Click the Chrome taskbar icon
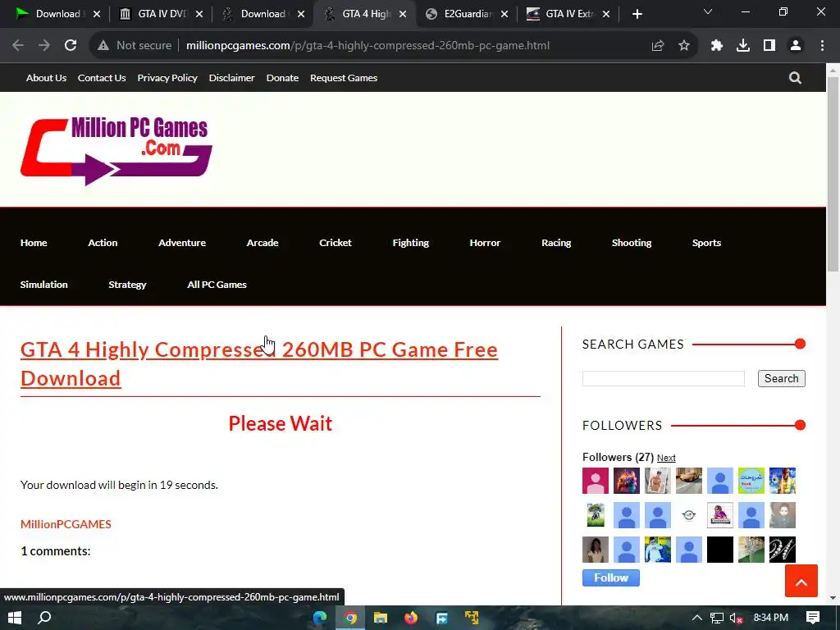 (x=350, y=618)
